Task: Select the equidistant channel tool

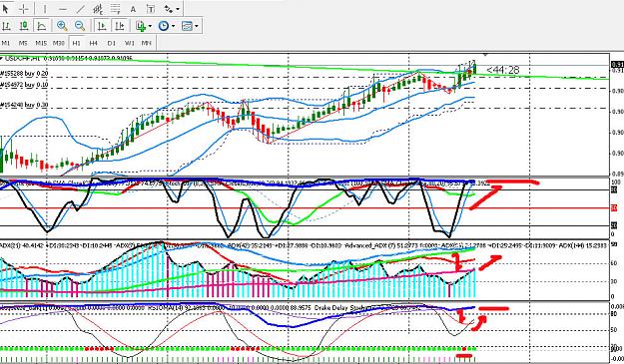Action: tap(98, 8)
